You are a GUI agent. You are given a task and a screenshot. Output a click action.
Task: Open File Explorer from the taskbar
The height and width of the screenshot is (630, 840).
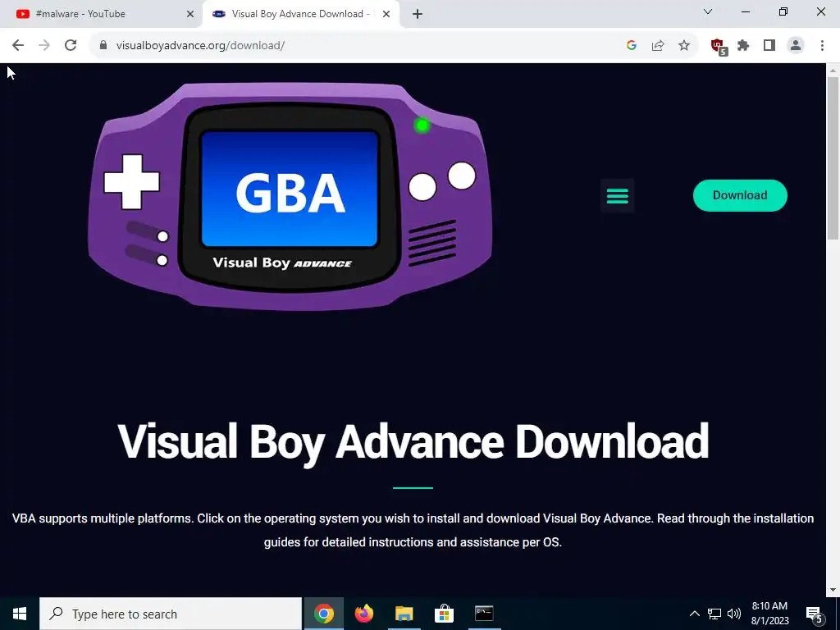coord(404,614)
